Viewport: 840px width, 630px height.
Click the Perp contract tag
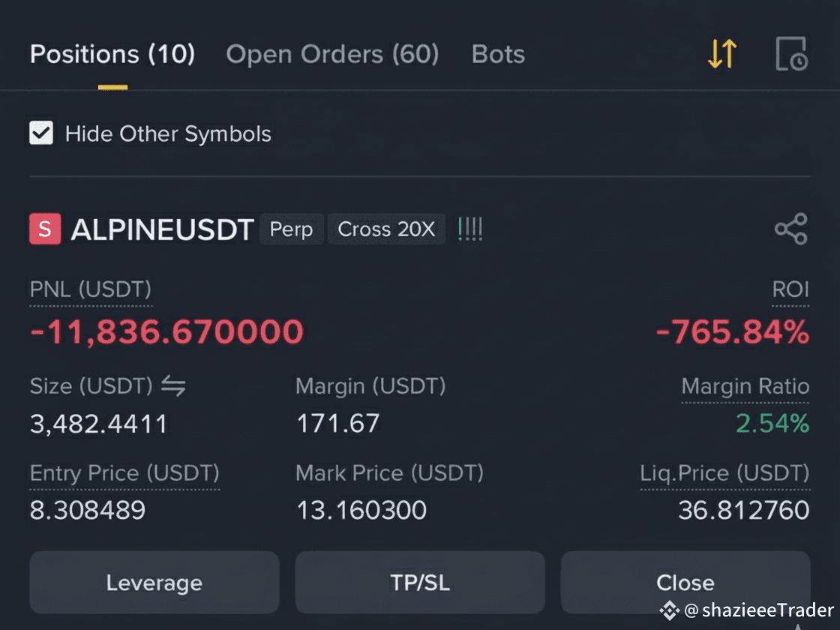[292, 229]
